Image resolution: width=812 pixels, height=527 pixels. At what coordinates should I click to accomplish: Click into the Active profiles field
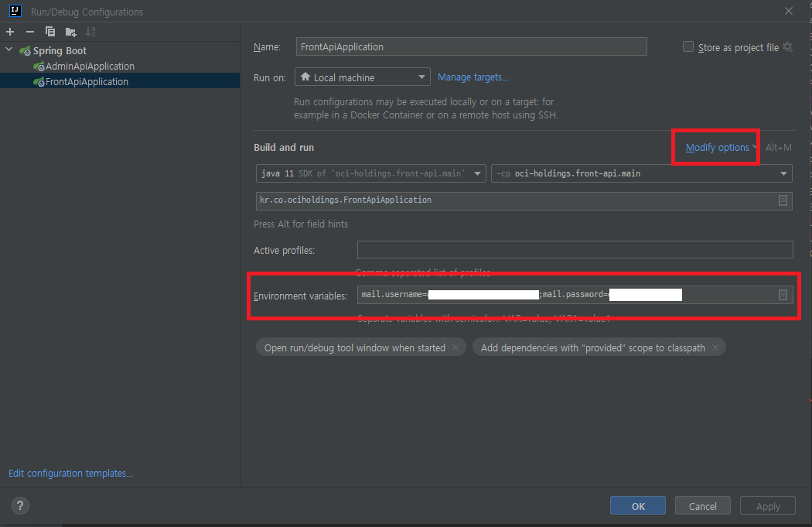(575, 250)
